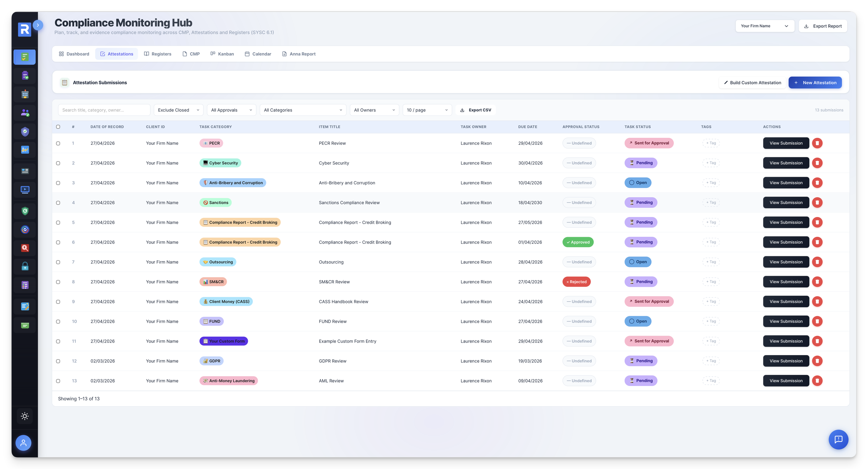Select the video player icon in the sidebar
The image size is (868, 469).
pos(25,190)
